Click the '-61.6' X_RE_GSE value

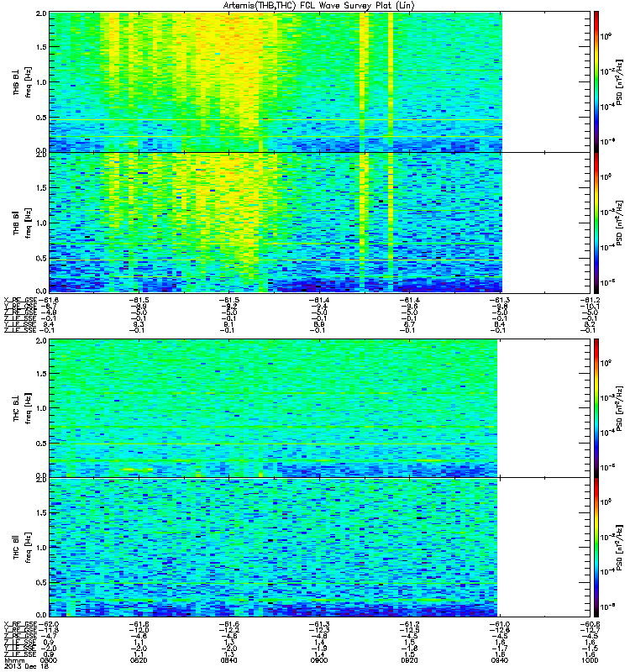coord(228,624)
